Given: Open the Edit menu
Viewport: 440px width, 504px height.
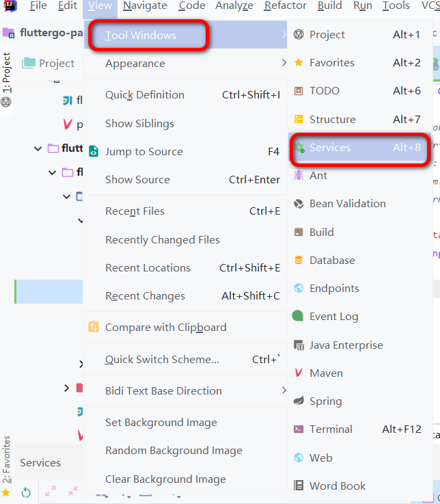Looking at the screenshot, I should pos(68,5).
